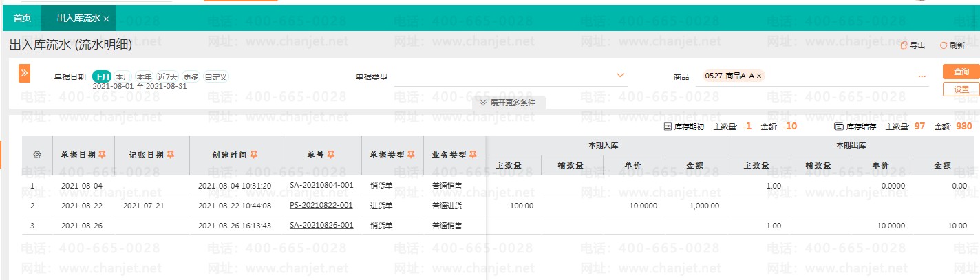Image resolution: width=980 pixels, height=280 pixels.
Task: Click creation time 2021-08-26 16:13:43
Action: click(234, 225)
